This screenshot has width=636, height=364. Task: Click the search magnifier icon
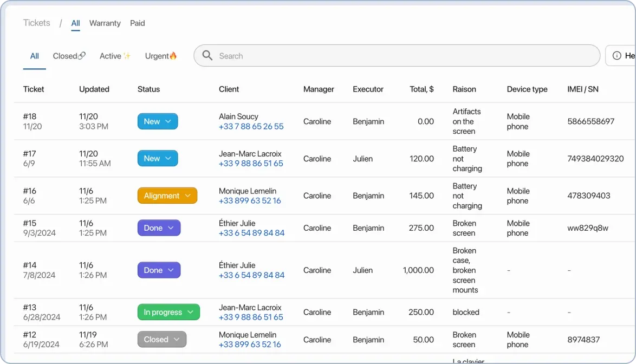tap(207, 56)
